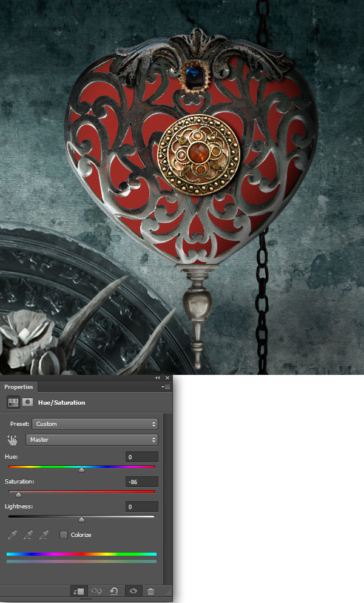Activate the on-image targeted adjustment hand tool
Viewport: 364px width, 603px height.
12,440
